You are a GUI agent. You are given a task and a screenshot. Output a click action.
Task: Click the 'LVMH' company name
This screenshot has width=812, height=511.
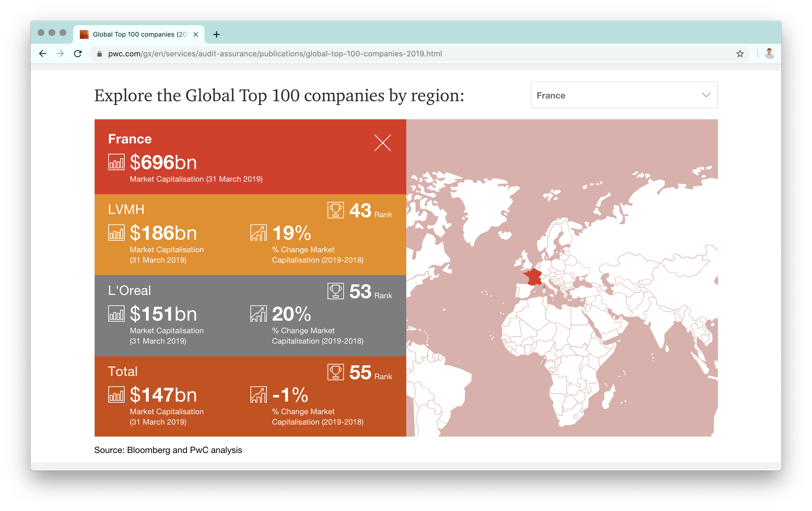(x=126, y=210)
